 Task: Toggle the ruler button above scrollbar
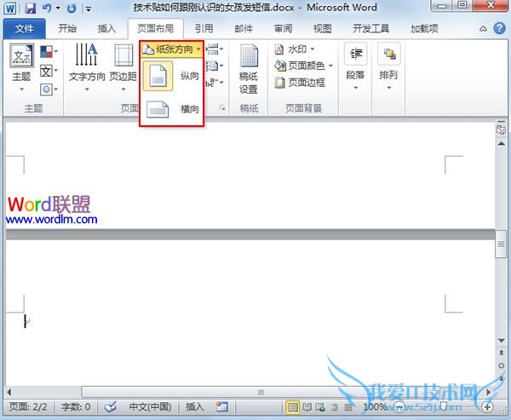point(501,129)
